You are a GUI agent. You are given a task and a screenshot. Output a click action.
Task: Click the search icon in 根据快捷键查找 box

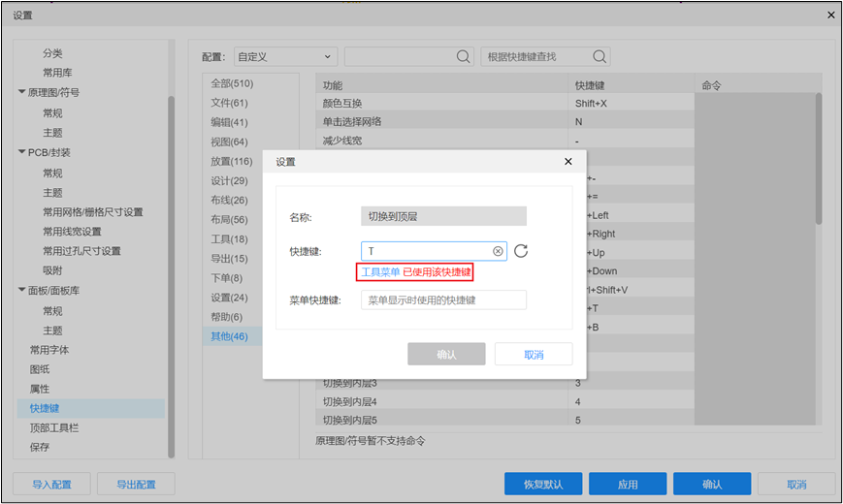click(600, 56)
